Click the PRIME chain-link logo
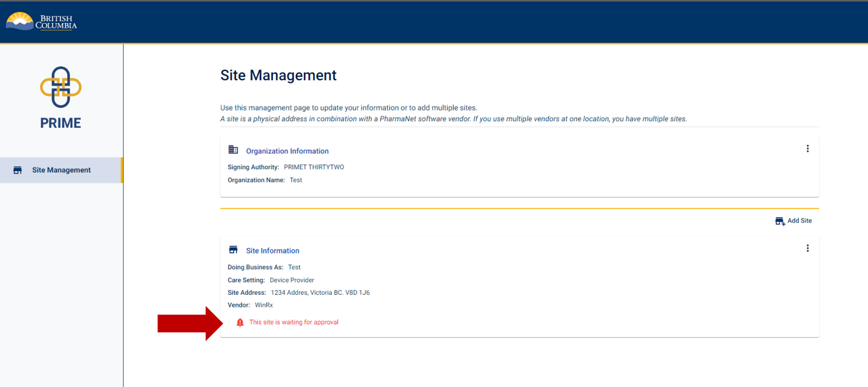868x387 pixels. tap(61, 86)
